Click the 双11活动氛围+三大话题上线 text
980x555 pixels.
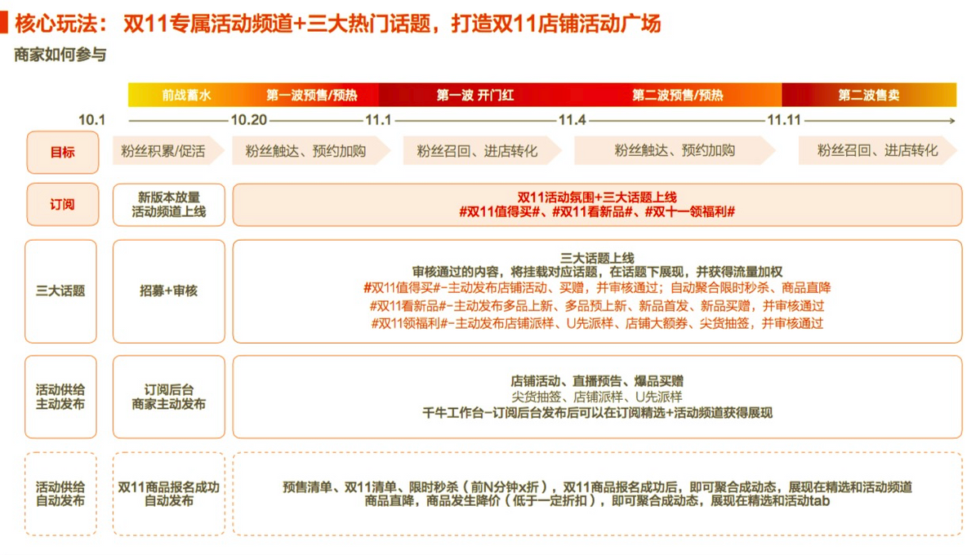[x=597, y=198]
